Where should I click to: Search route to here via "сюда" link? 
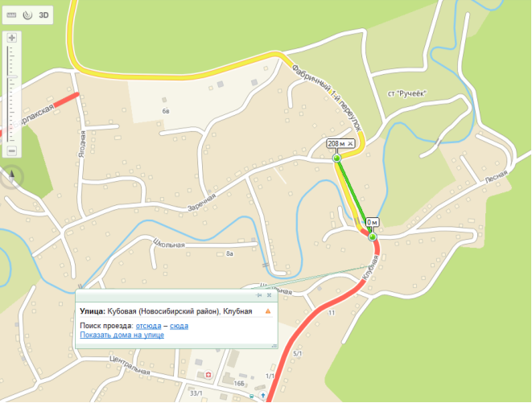coord(179,326)
